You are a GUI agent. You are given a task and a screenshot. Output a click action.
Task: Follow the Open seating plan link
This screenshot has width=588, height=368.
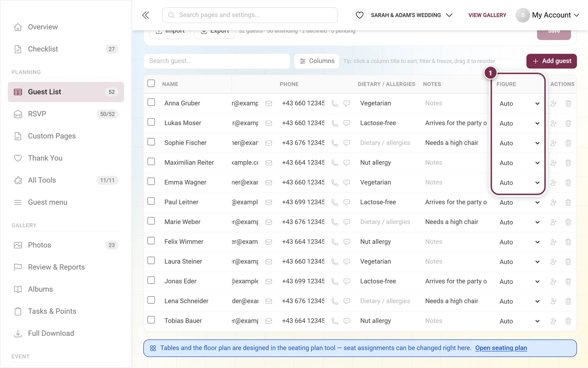pos(501,348)
